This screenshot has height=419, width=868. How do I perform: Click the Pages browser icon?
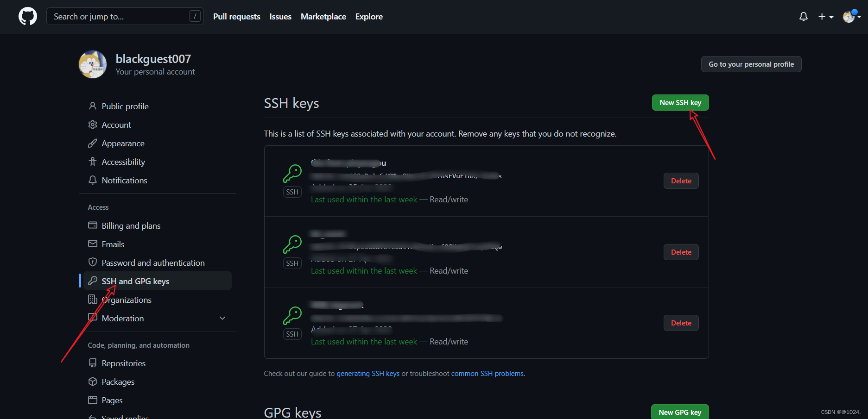point(93,400)
